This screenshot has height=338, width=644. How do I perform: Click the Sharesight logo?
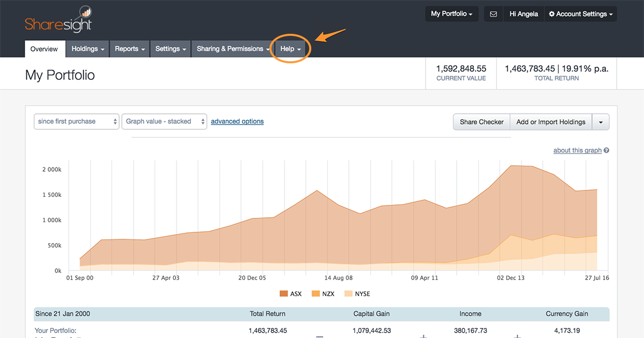pos(58,19)
